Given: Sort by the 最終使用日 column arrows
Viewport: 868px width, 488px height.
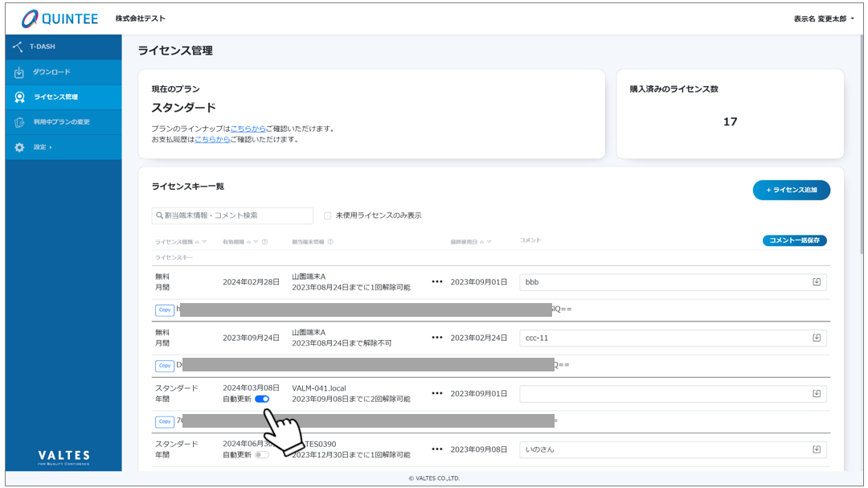Looking at the screenshot, I should [485, 242].
